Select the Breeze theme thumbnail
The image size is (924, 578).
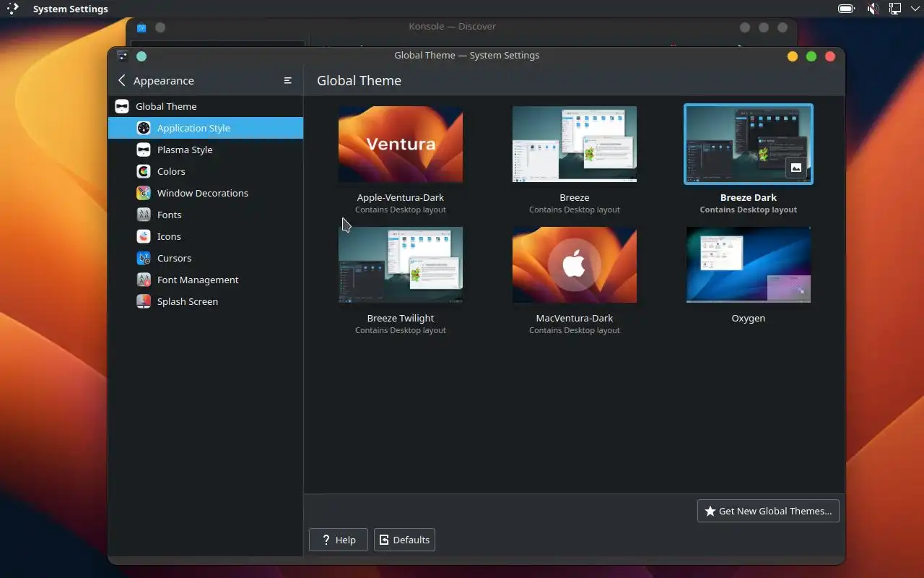[575, 144]
